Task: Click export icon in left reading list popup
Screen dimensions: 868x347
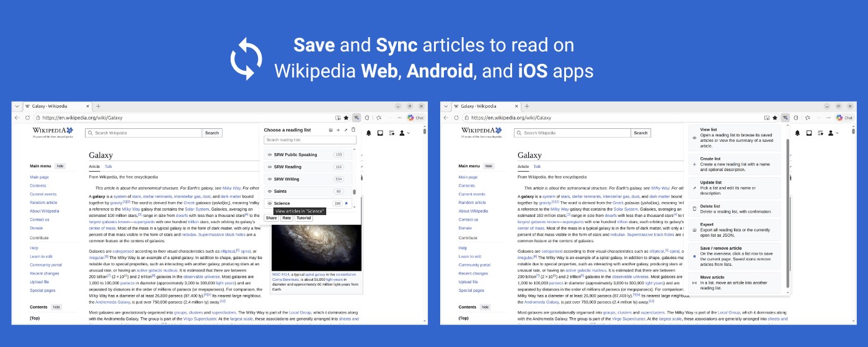Action: pyautogui.click(x=330, y=130)
